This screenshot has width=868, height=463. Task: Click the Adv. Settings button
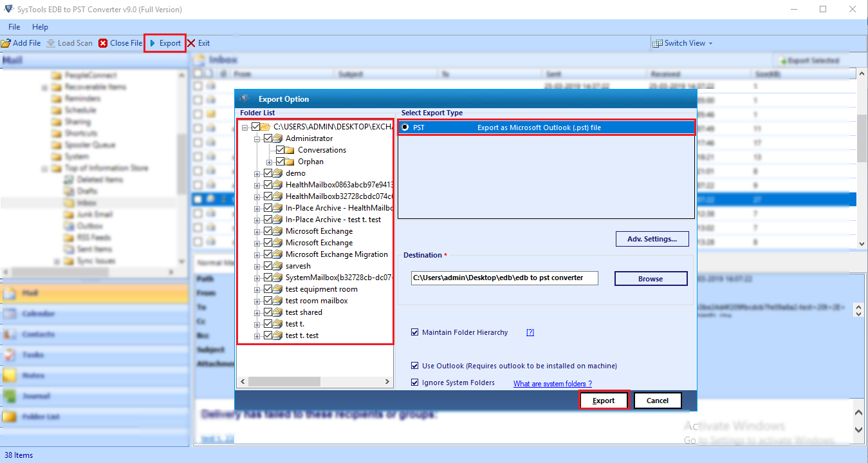652,239
